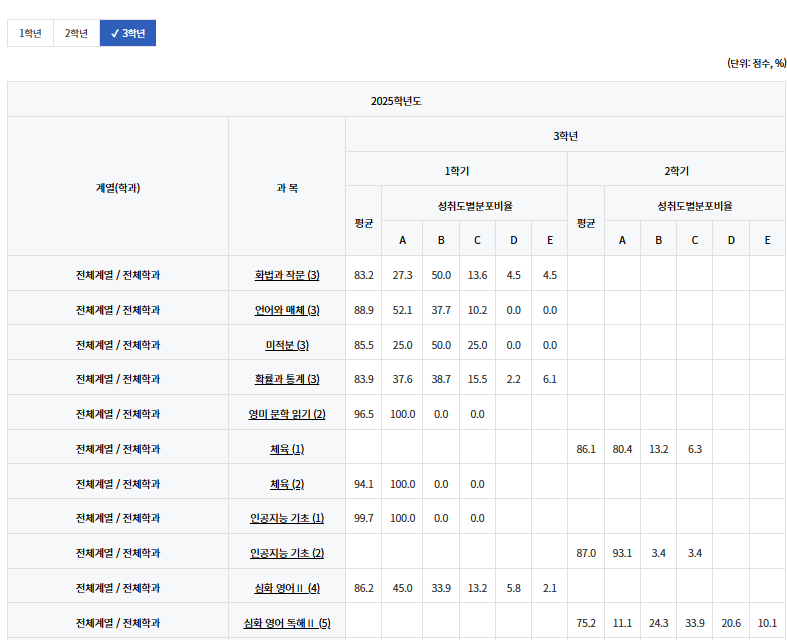Click 전체계열 / 전체학과 in the 체육 (1) row
Viewport: 787px width, 640px height.
(x=118, y=449)
